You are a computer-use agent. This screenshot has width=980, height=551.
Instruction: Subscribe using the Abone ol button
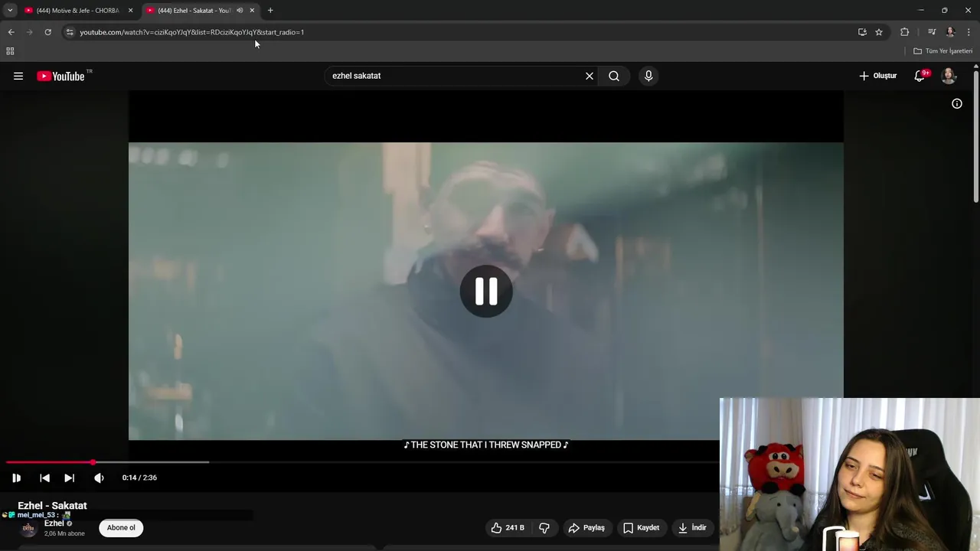pyautogui.click(x=121, y=527)
